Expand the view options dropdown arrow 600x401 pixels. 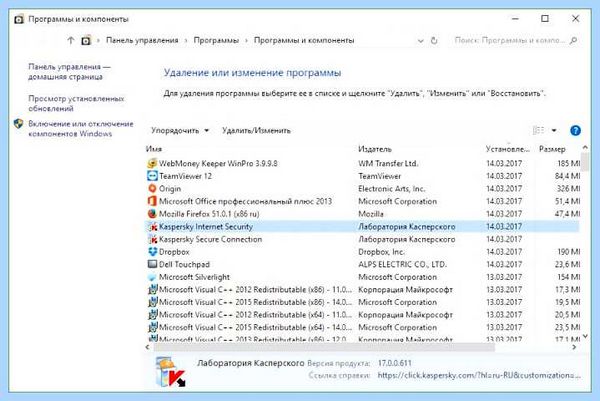pos(554,130)
